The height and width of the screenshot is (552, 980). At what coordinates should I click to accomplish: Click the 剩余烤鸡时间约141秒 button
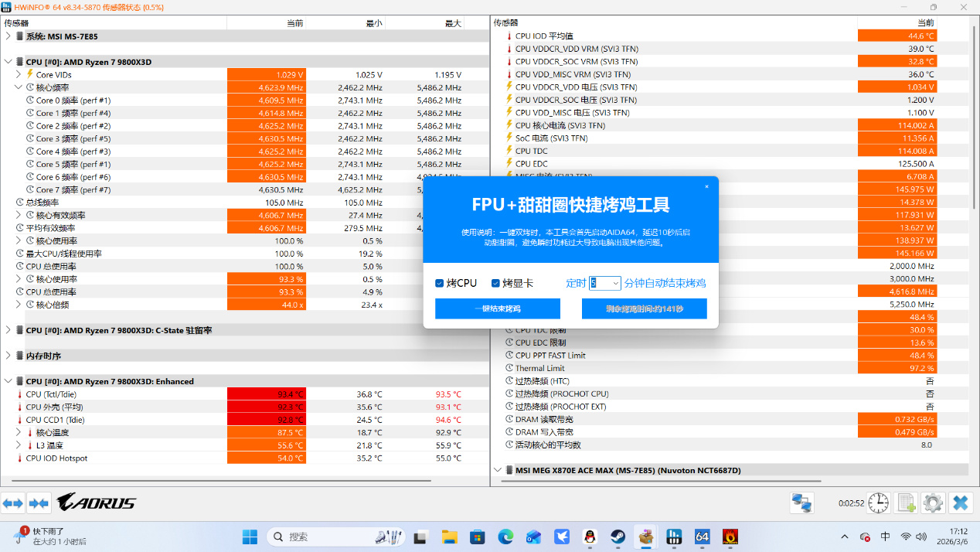point(645,308)
